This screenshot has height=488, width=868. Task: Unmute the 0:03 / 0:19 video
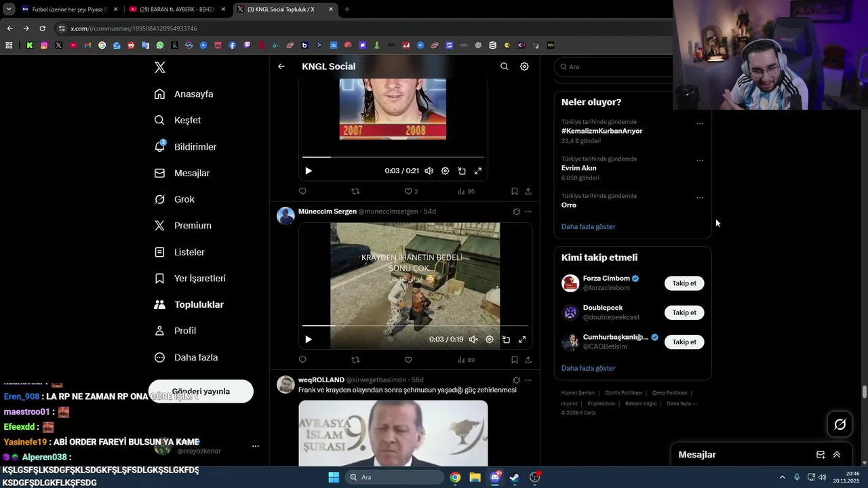(473, 340)
